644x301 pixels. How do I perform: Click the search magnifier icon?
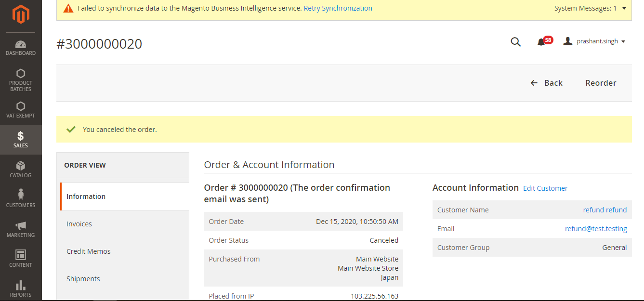click(x=515, y=42)
